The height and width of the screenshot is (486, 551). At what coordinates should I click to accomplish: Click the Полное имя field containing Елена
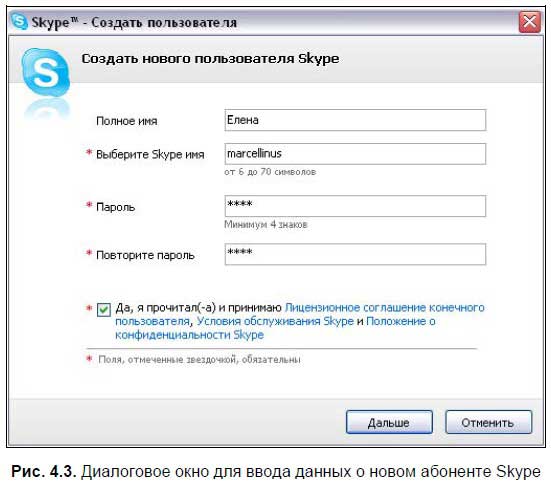pyautogui.click(x=355, y=120)
